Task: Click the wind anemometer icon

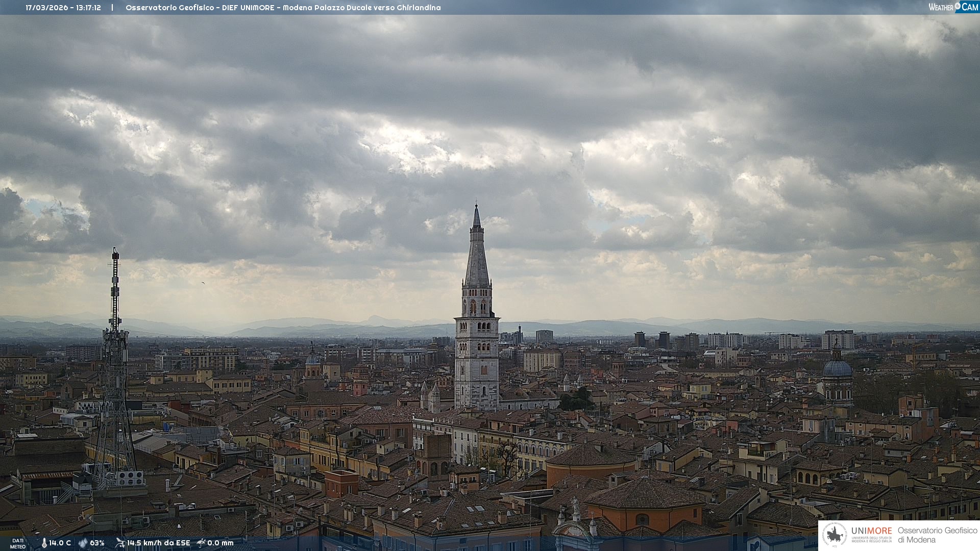Action: pyautogui.click(x=120, y=543)
